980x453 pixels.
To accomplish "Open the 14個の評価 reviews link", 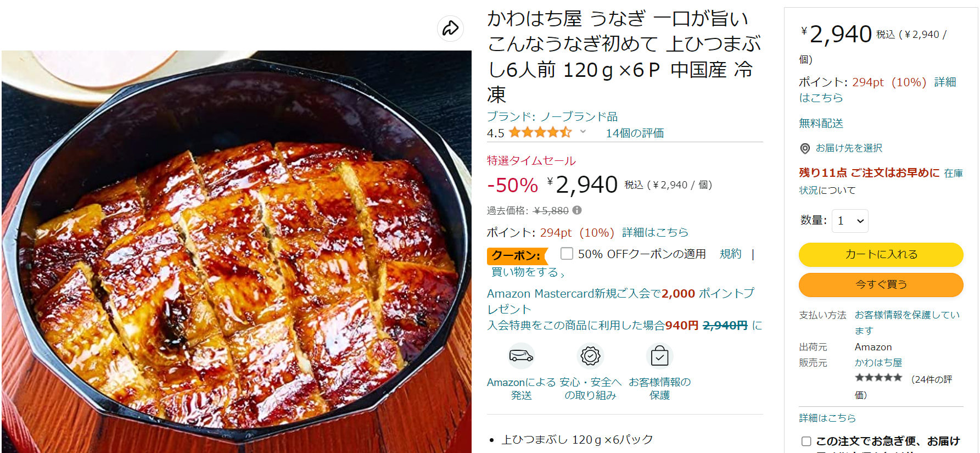I will (635, 133).
